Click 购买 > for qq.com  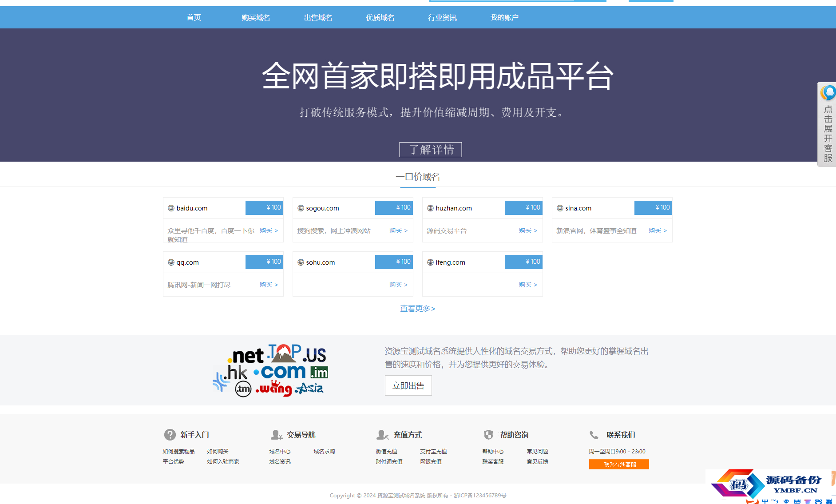click(269, 285)
